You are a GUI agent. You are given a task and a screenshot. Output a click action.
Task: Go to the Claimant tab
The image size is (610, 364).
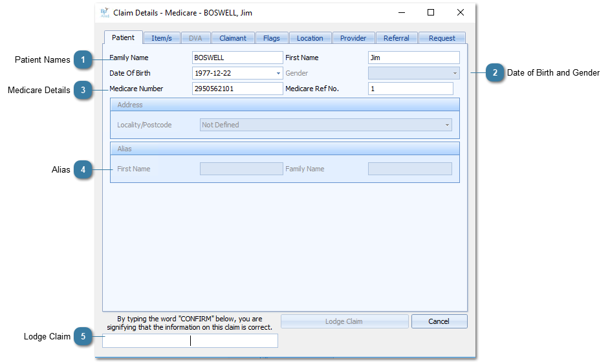[233, 38]
